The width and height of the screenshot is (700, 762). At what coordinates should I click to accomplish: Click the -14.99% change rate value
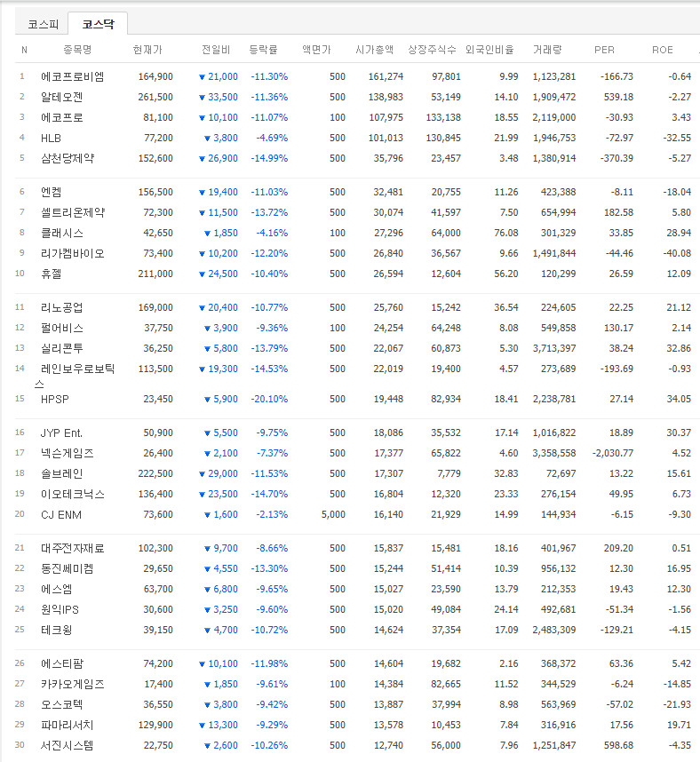pyautogui.click(x=269, y=158)
